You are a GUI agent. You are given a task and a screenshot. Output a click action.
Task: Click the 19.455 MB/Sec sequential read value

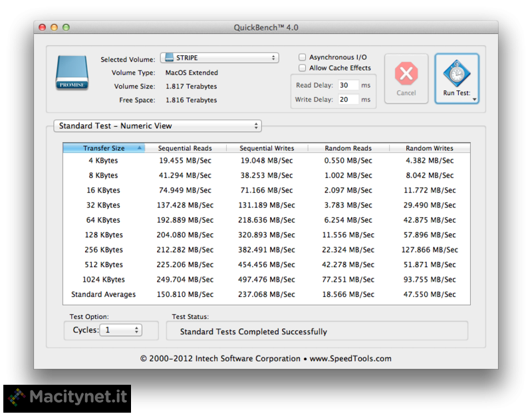pos(186,160)
